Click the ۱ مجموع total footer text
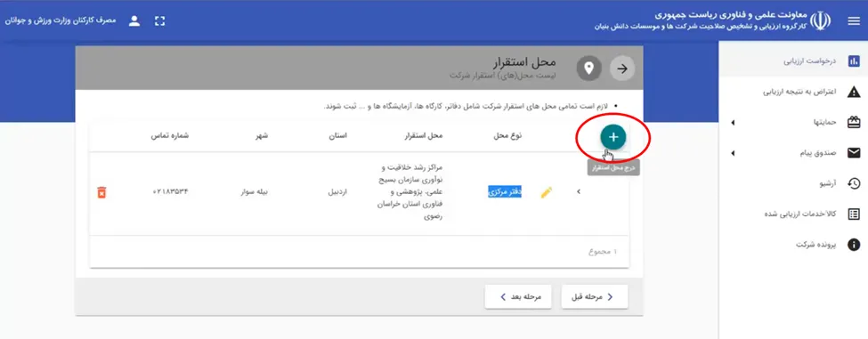The height and width of the screenshot is (339, 868). pyautogui.click(x=603, y=252)
